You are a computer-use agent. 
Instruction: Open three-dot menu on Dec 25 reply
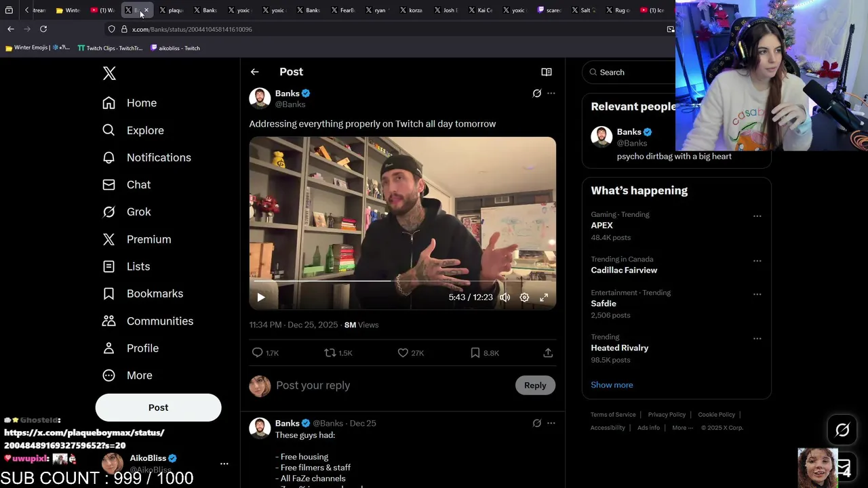coord(551,423)
